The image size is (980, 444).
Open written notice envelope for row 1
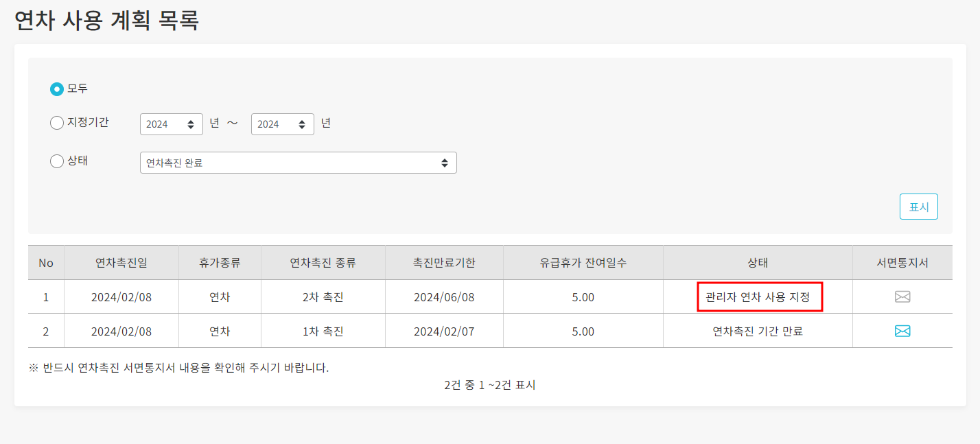click(x=902, y=297)
